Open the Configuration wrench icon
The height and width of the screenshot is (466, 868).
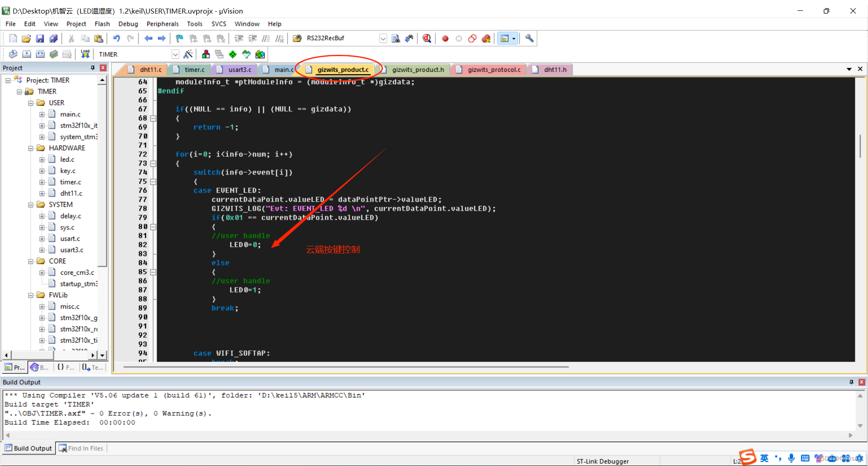click(x=529, y=38)
